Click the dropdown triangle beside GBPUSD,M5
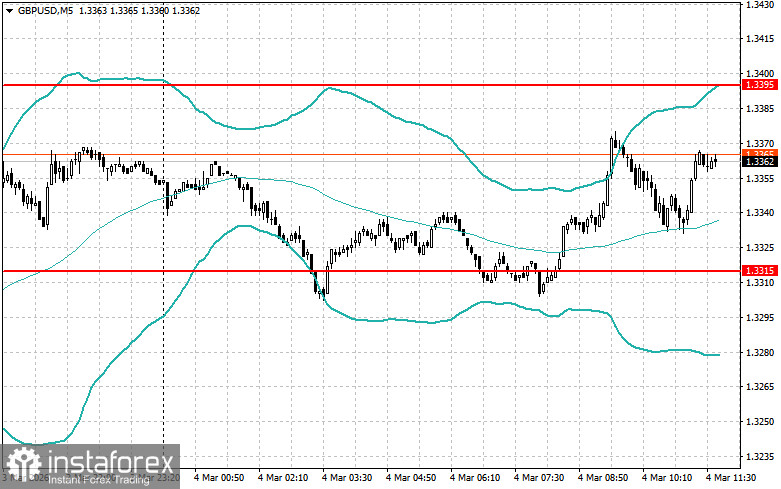781x489 pixels. pyautogui.click(x=9, y=11)
